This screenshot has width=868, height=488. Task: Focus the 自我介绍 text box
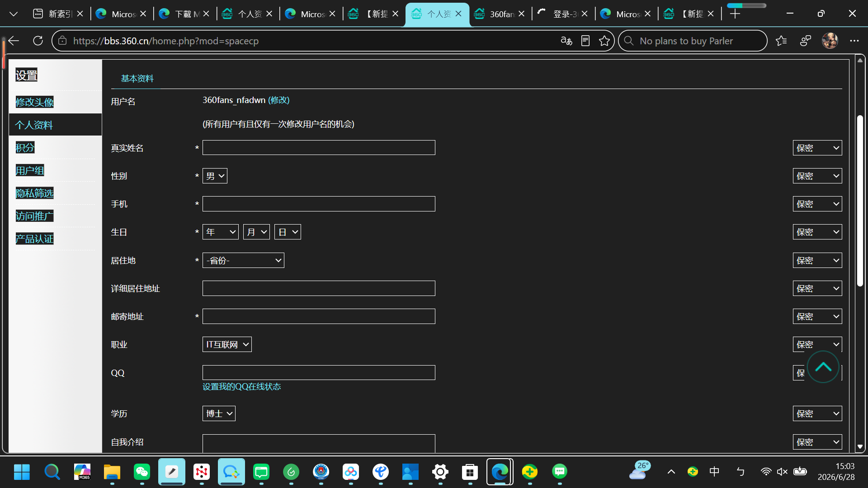click(x=319, y=443)
